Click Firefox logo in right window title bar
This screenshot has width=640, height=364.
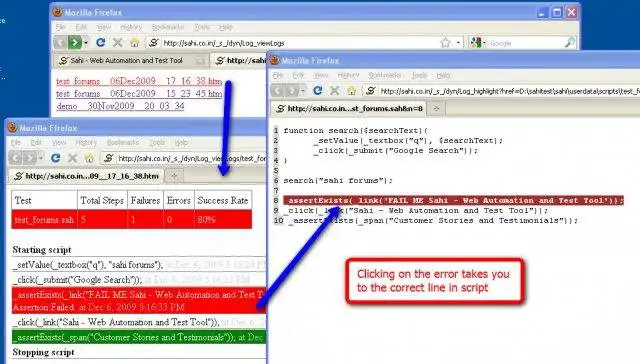point(274,60)
